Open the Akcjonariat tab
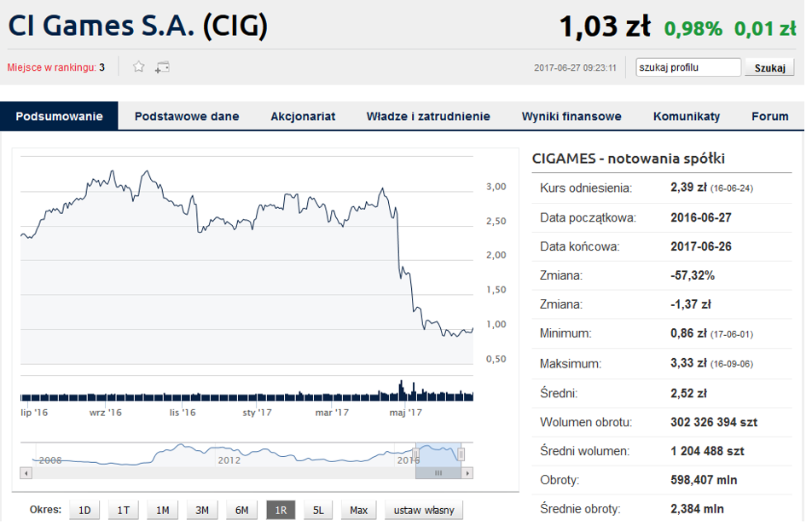This screenshot has height=532, width=806. point(303,116)
